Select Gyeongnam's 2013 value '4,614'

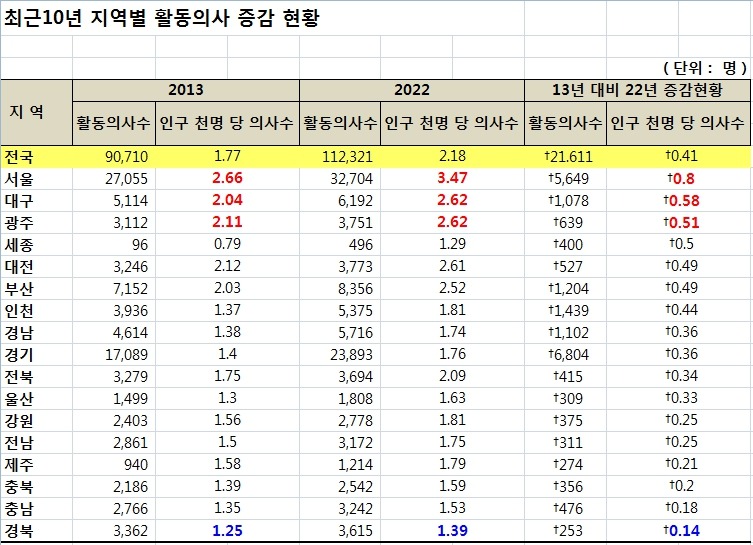pyautogui.click(x=131, y=333)
